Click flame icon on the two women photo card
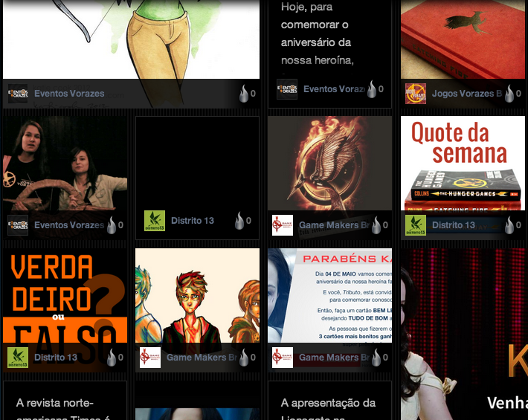This screenshot has height=420, width=528. [112, 225]
